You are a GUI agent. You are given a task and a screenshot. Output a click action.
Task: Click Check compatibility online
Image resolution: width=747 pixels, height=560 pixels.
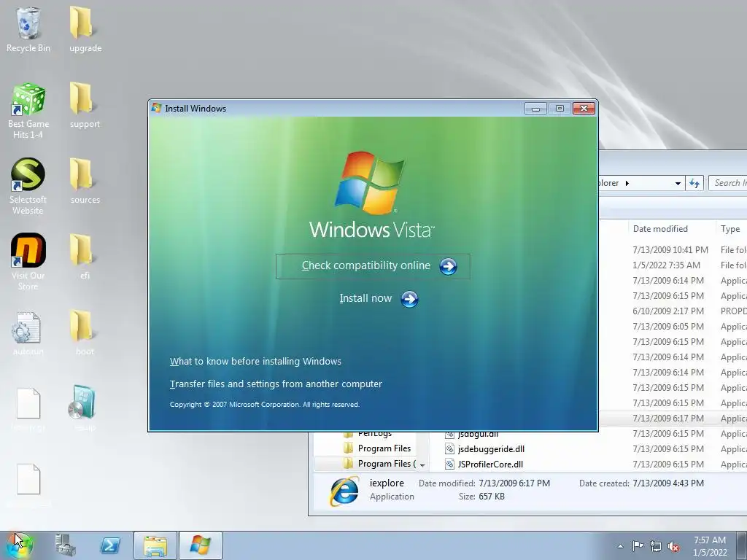373,266
